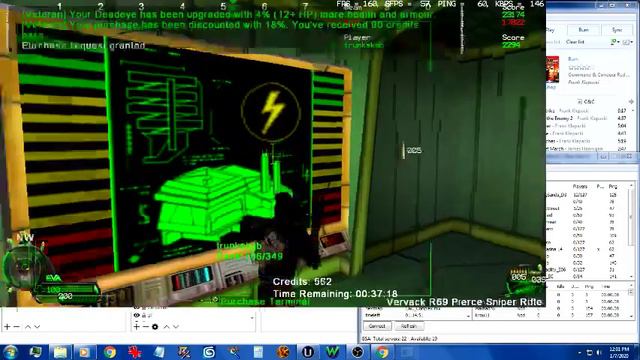Switch to Sync tab in Media Player
This screenshot has width=640, height=360.
(x=617, y=30)
